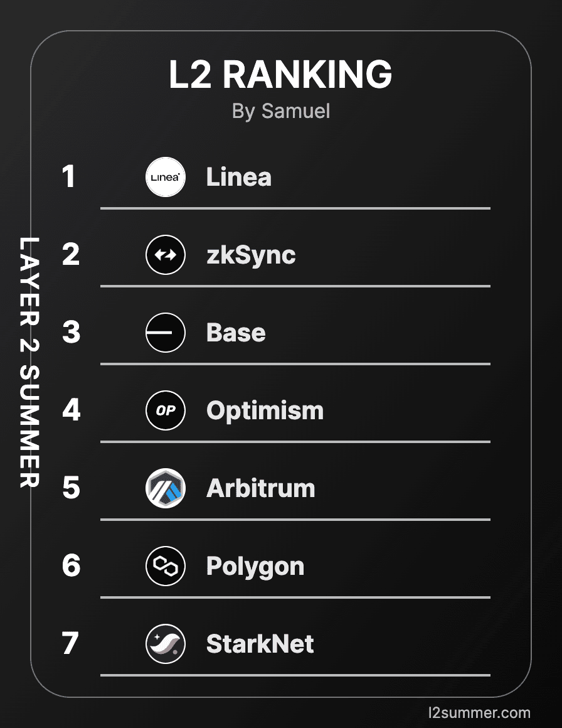Image resolution: width=562 pixels, height=728 pixels.
Task: Click the vertical LAYER 2 SUMMER text
Action: click(x=29, y=362)
